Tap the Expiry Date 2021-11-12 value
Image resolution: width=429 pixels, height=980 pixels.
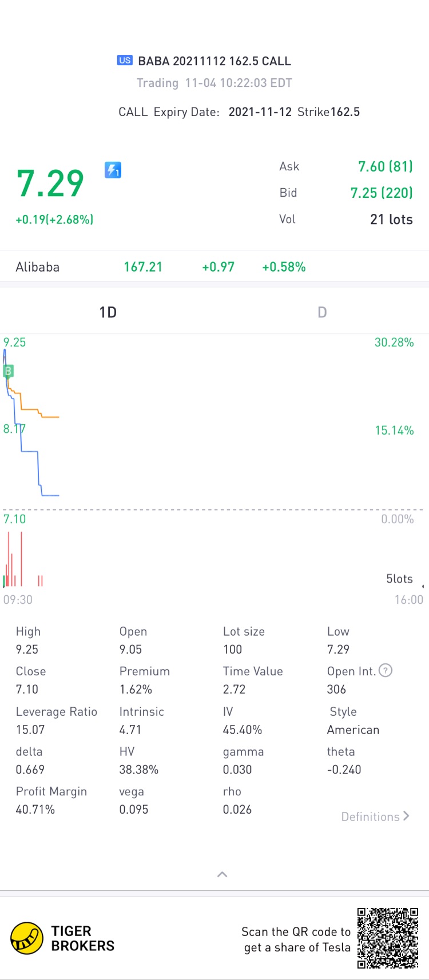260,112
